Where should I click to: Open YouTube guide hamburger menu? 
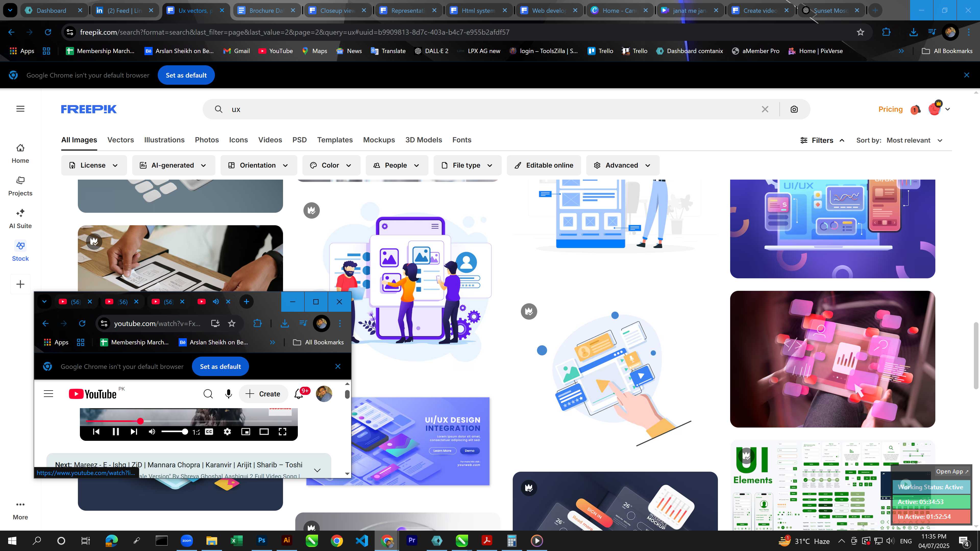point(48,394)
